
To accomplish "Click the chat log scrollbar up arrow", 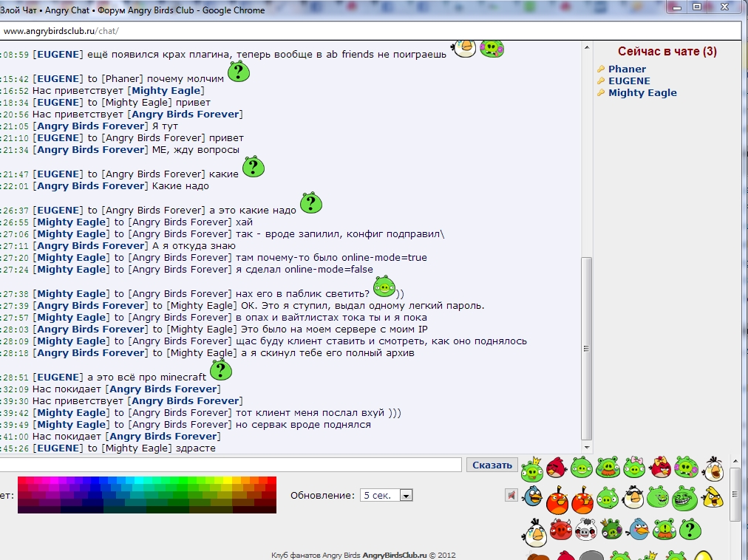I will pyautogui.click(x=587, y=48).
